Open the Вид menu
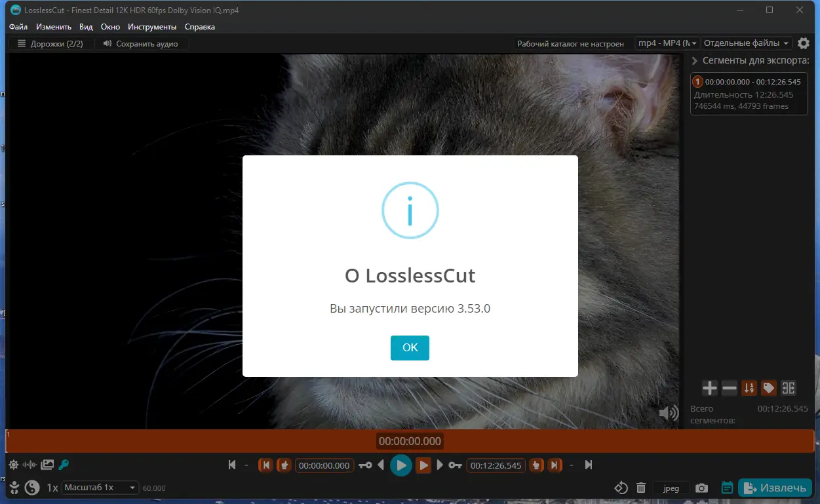The width and height of the screenshot is (820, 504). [x=86, y=27]
